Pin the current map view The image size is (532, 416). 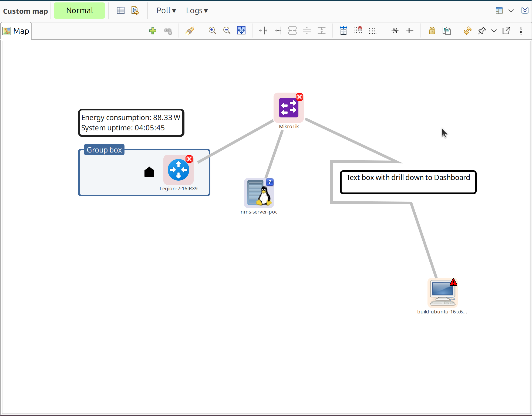(x=482, y=31)
